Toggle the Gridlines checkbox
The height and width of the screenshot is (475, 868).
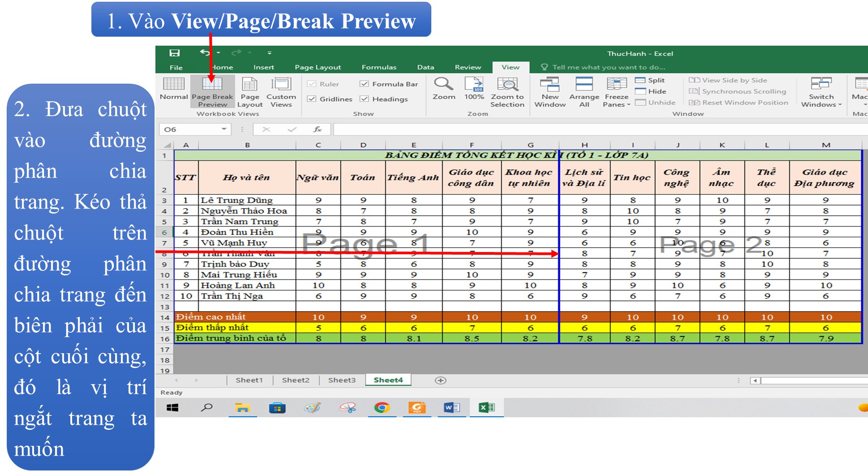[x=312, y=99]
